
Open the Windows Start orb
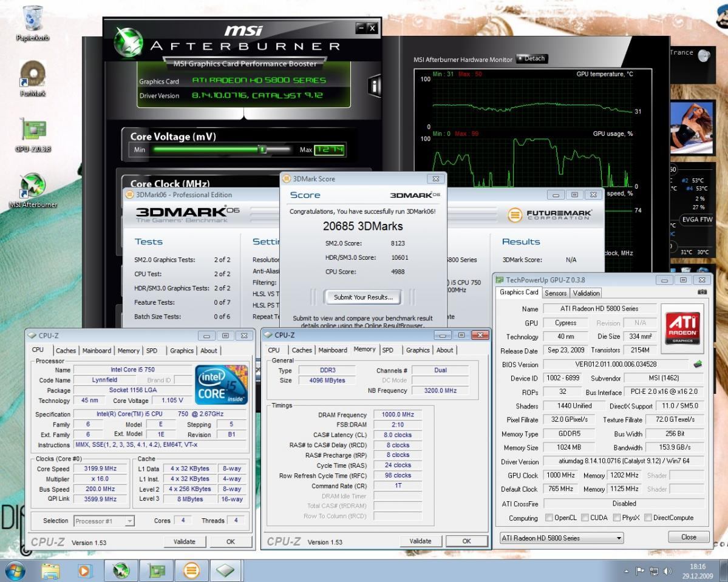[x=15, y=570]
